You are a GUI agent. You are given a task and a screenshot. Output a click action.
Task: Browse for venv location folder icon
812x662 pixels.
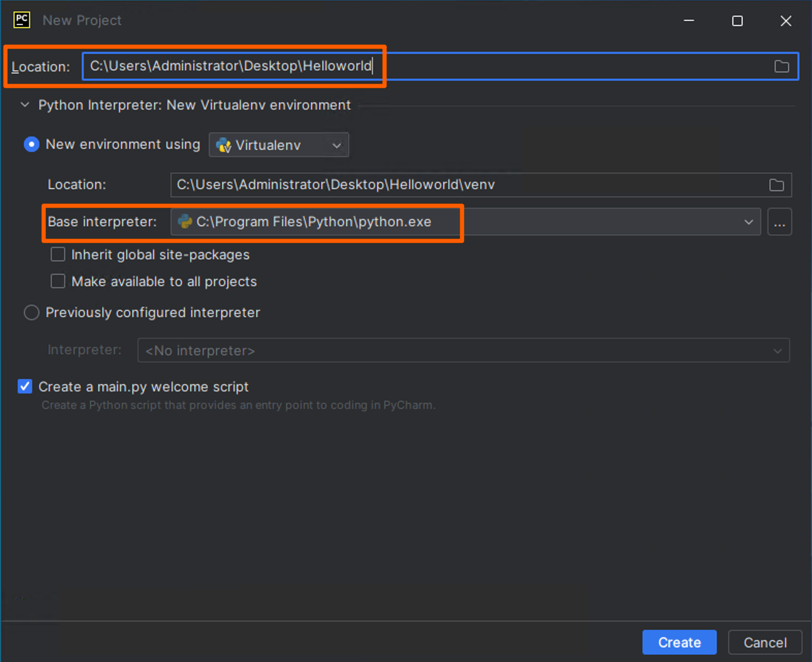[x=776, y=185]
